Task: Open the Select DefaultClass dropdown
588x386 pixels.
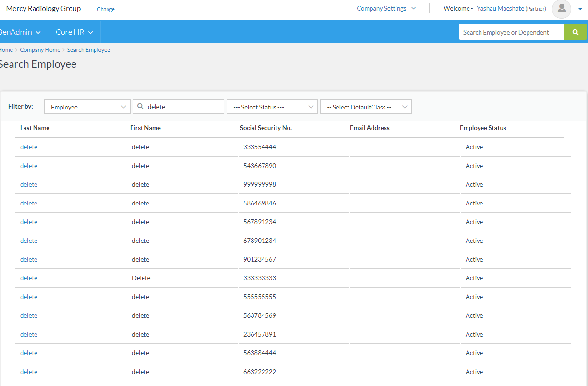Action: point(366,107)
